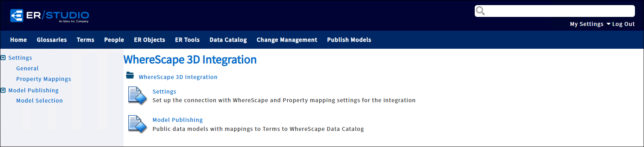The image size is (644, 147).
Task: Click the ER/Studio logo icon
Action: [x=17, y=16]
